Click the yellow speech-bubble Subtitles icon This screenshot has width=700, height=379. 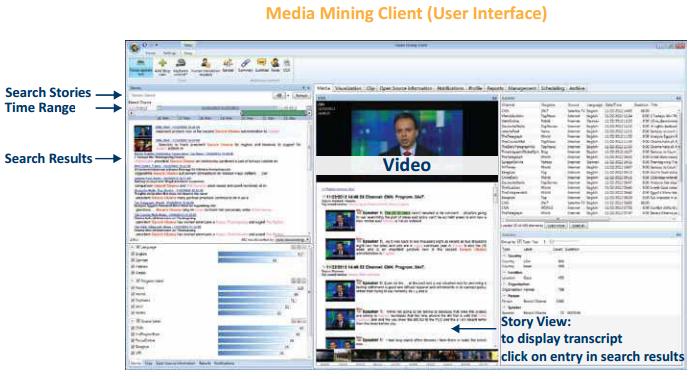click(261, 63)
